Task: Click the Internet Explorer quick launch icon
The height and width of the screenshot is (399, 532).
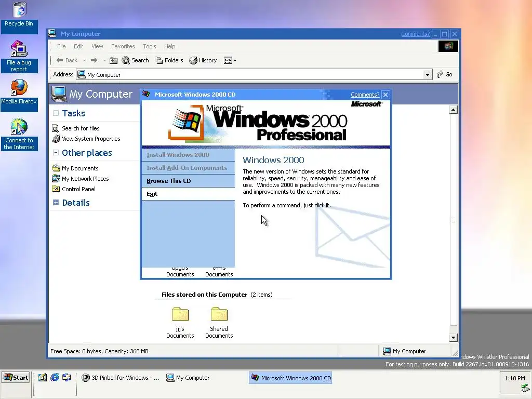Action: coord(55,377)
